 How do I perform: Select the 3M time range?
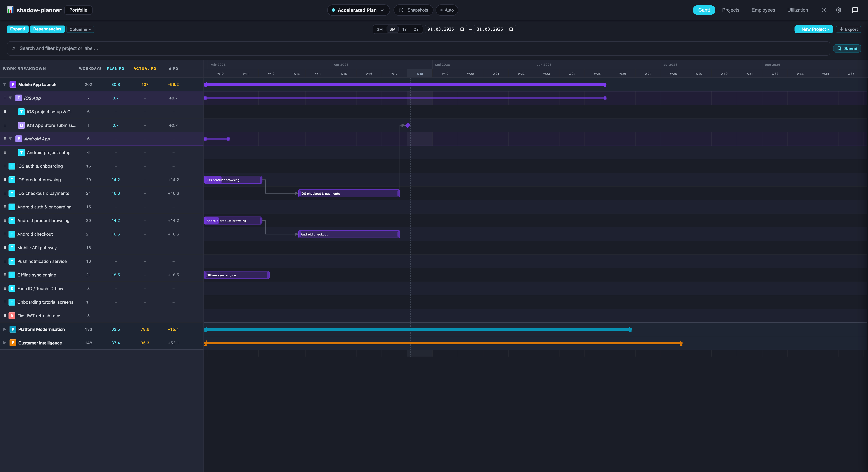pos(379,29)
